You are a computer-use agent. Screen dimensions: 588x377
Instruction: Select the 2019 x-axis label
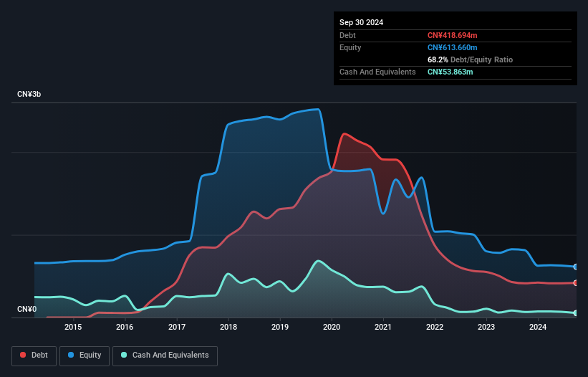[280, 327]
